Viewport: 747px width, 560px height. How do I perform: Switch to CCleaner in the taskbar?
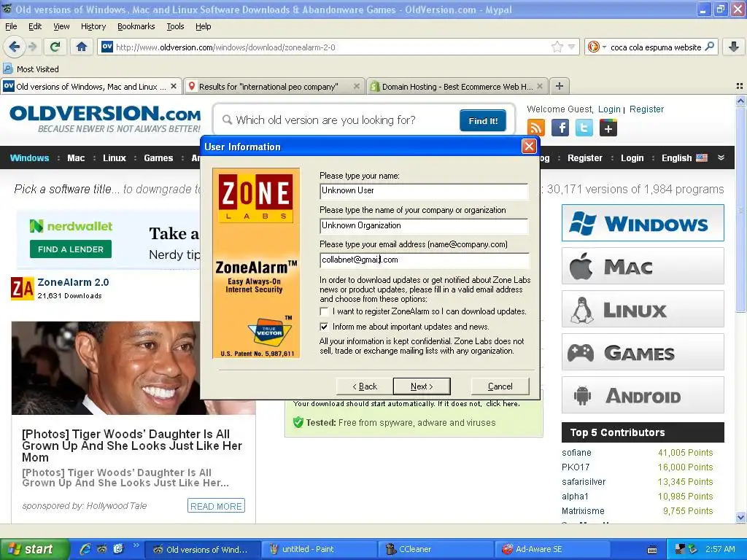click(436, 549)
